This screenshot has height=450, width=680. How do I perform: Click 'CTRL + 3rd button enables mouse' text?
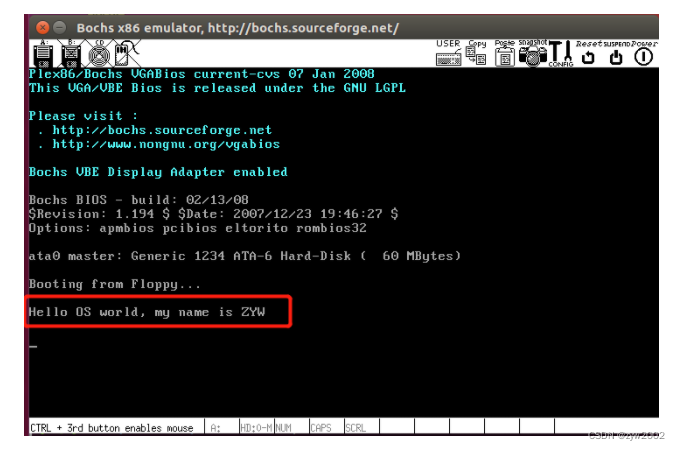[112, 428]
